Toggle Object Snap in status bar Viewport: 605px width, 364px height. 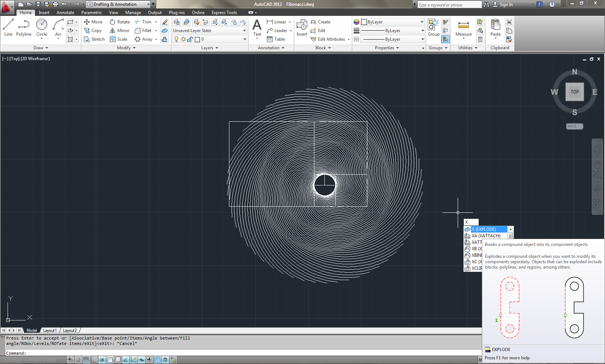(x=110, y=360)
